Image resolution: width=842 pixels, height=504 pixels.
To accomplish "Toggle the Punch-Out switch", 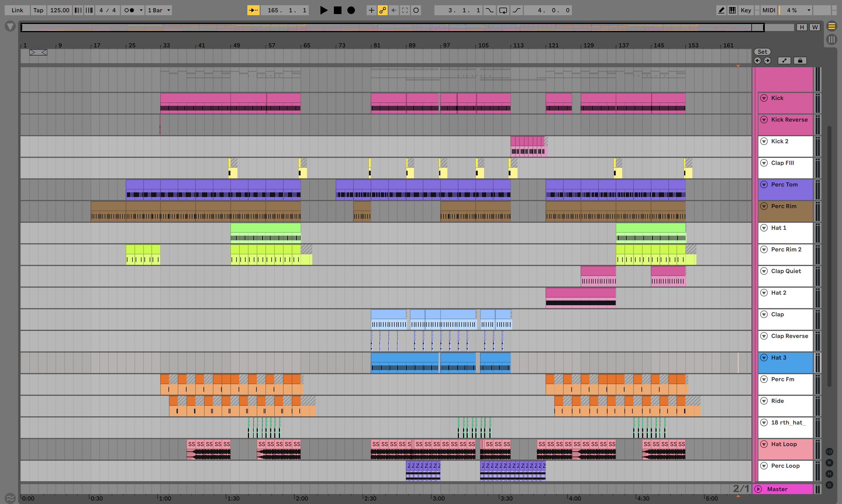I will 516,10.
